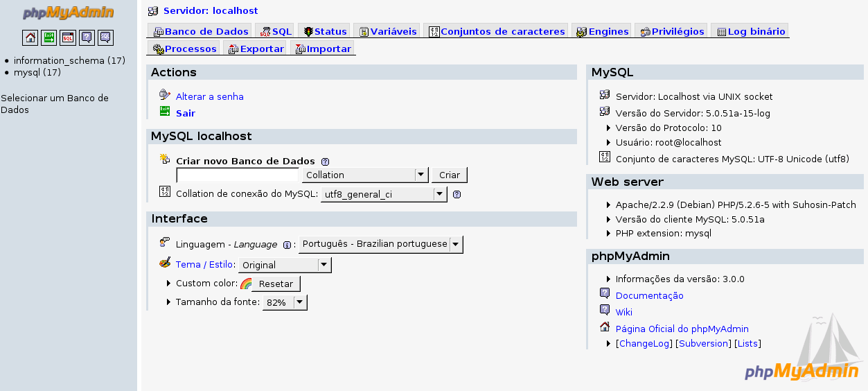This screenshot has height=391, width=868.
Task: Open the MySQL documentation icon in the sidebar
Action: [105, 37]
